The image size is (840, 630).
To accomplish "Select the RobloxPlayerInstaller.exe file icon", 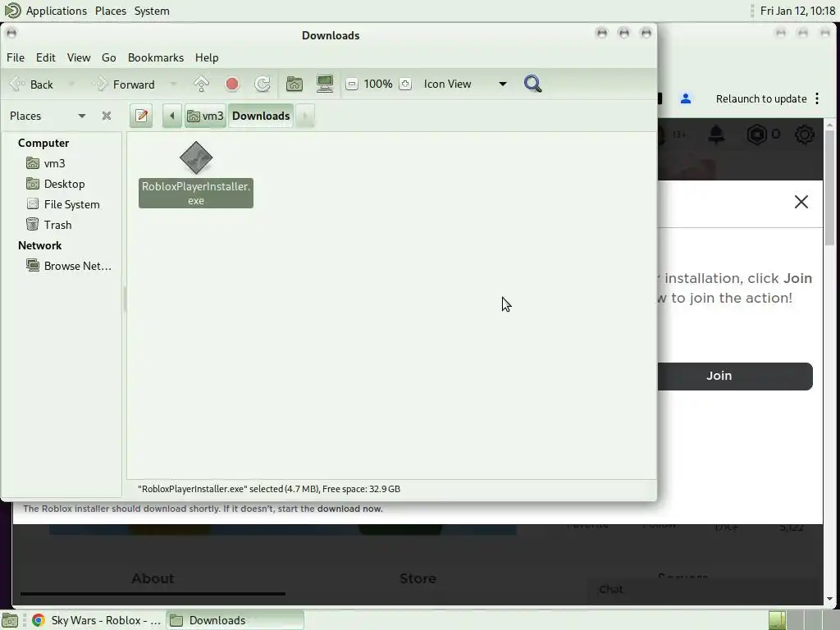I will coord(196,157).
